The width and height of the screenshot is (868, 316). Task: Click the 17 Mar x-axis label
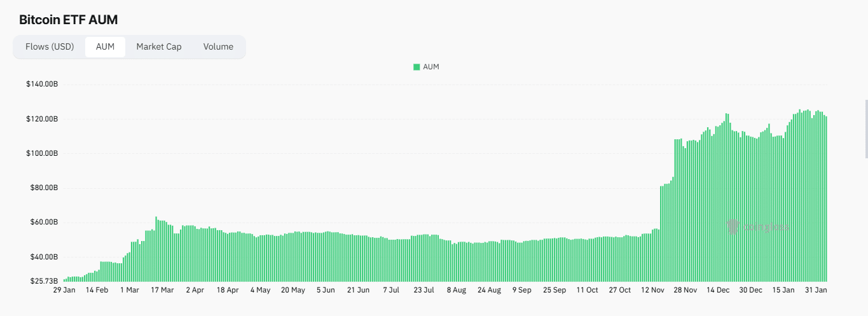162,290
